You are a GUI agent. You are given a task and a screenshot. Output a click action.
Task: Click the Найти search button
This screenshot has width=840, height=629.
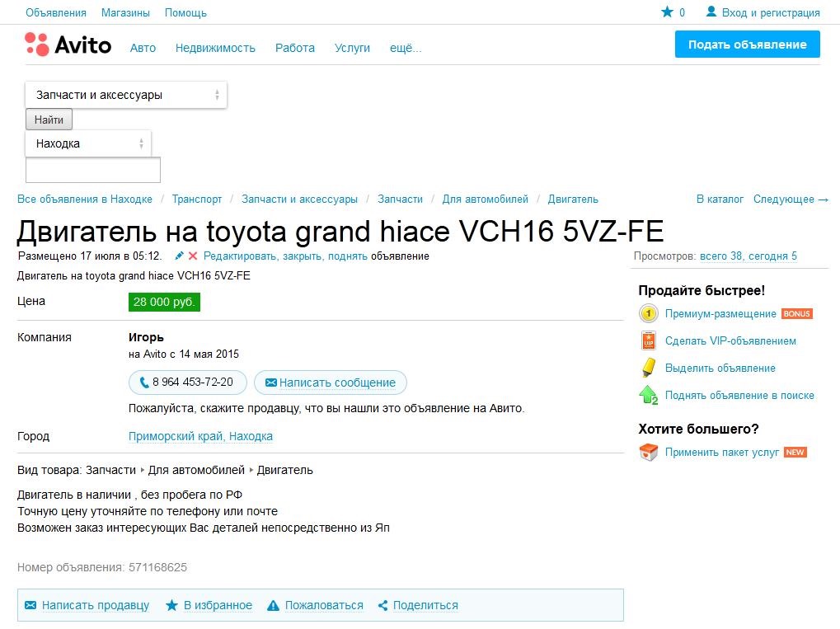(x=49, y=120)
